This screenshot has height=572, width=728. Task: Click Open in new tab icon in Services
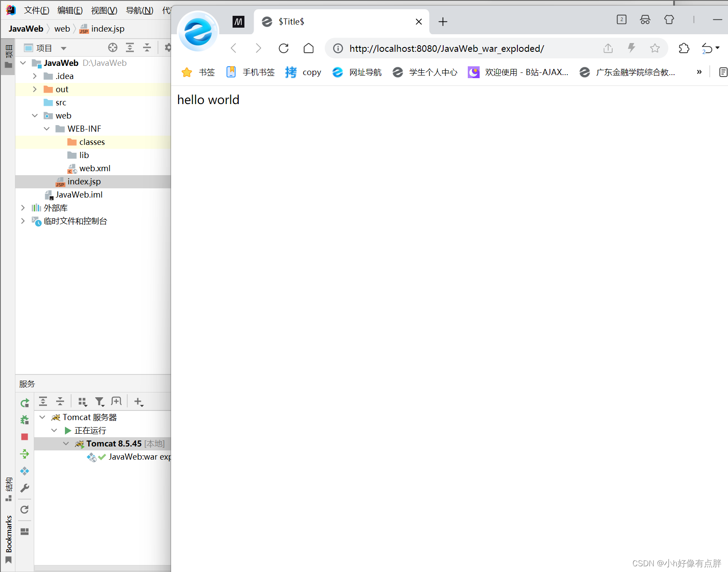116,401
